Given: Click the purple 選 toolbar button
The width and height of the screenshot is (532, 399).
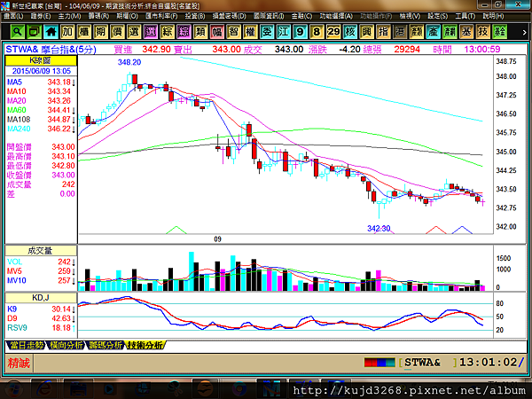Looking at the screenshot, I should coord(151,32).
